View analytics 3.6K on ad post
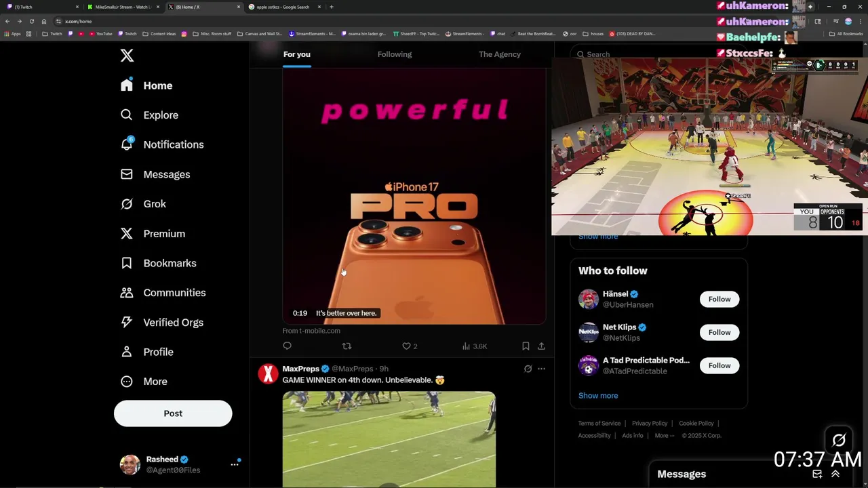868x488 pixels. click(x=475, y=346)
